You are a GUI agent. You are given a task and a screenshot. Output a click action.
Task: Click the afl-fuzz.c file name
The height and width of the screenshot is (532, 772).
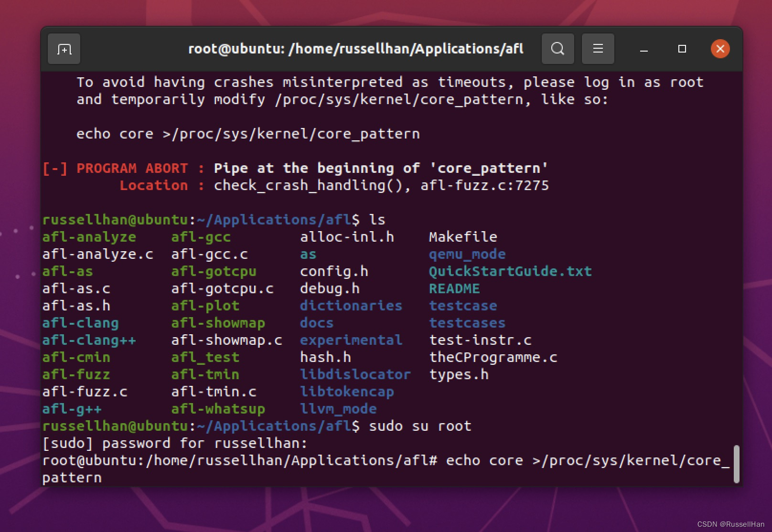(85, 392)
